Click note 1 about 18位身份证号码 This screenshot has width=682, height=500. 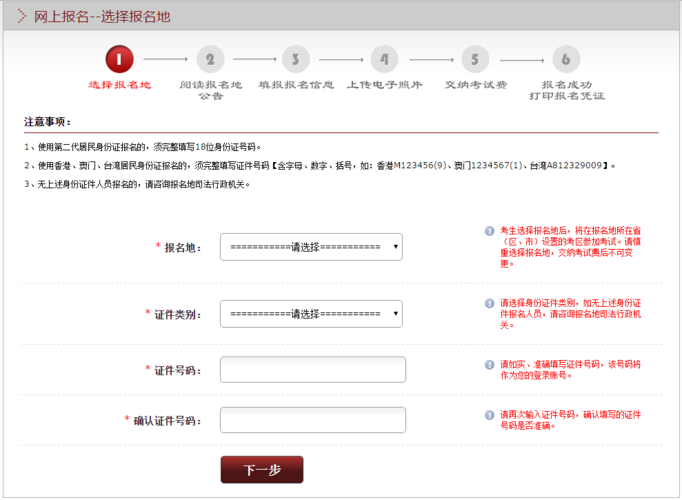143,147
